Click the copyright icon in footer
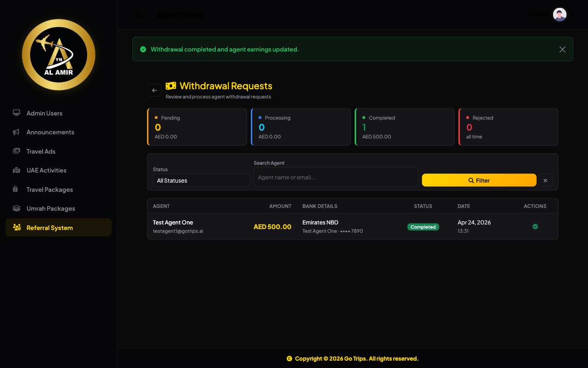Image resolution: width=588 pixels, height=368 pixels. tap(289, 358)
